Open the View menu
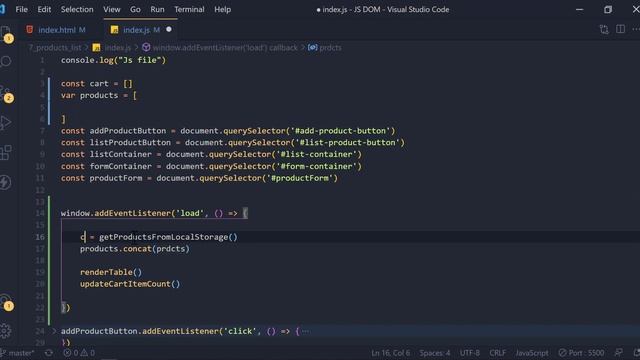Image resolution: width=640 pixels, height=360 pixels. pos(111,9)
